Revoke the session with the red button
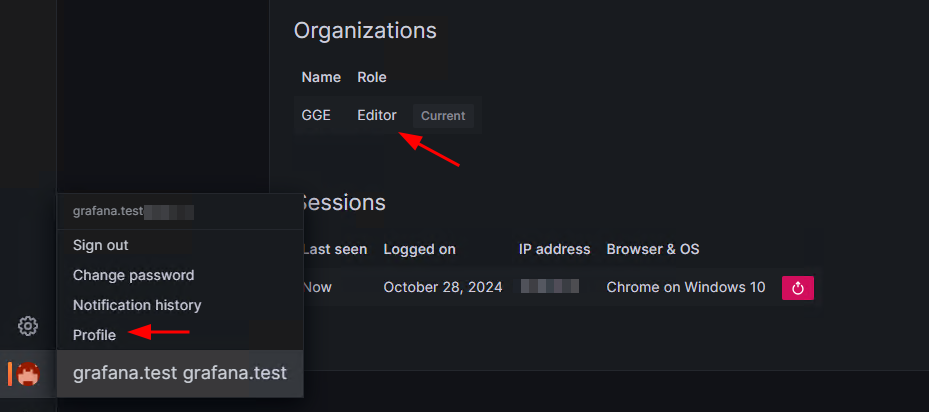The image size is (929, 412). [797, 288]
